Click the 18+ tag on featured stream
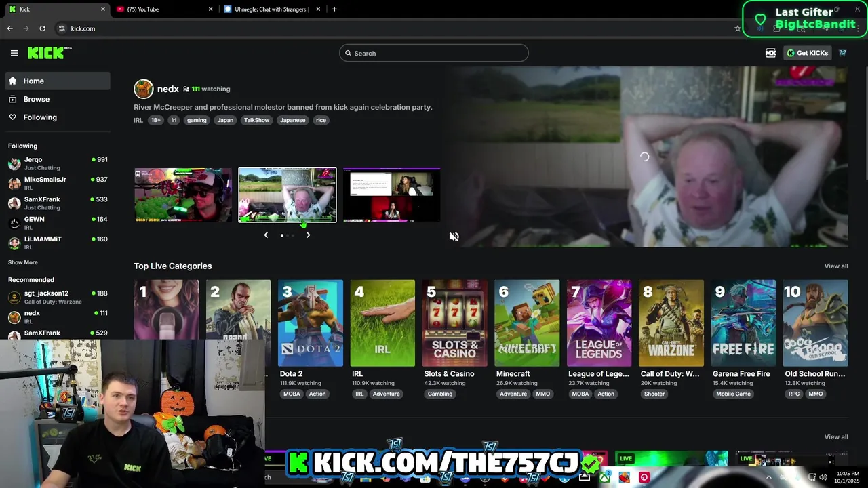Screen dimensions: 868x488 point(156,120)
